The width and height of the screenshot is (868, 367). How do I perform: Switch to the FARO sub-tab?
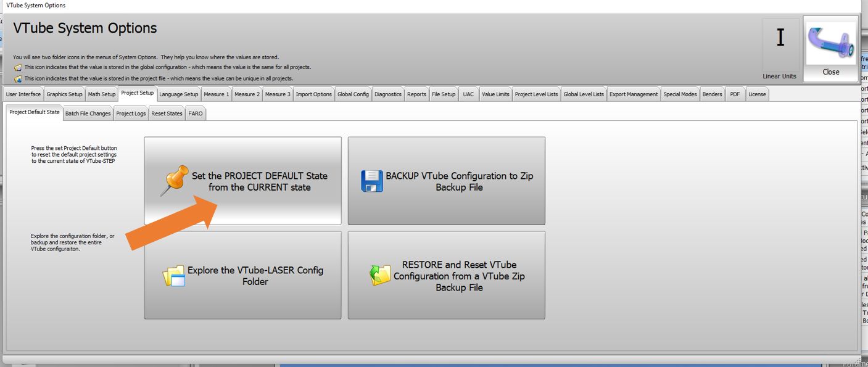tap(196, 113)
